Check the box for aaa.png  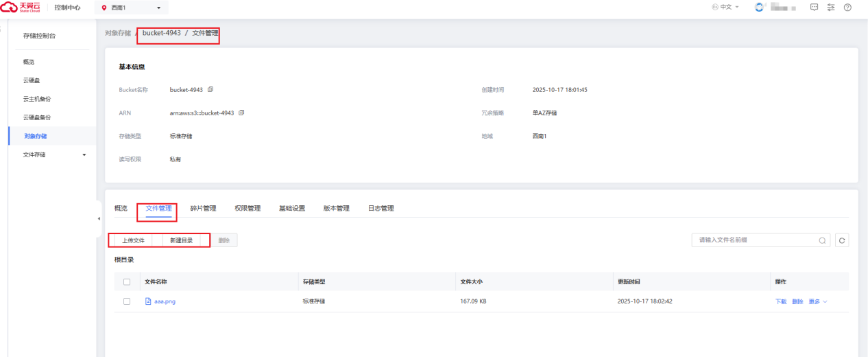(x=127, y=301)
